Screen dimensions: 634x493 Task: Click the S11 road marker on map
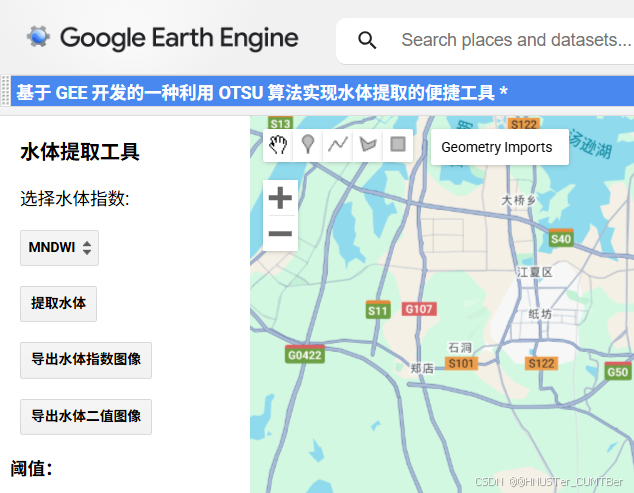378,310
